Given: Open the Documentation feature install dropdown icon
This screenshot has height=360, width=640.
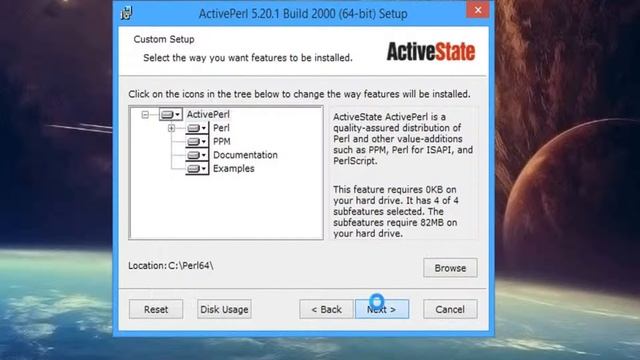Looking at the screenshot, I should point(197,155).
